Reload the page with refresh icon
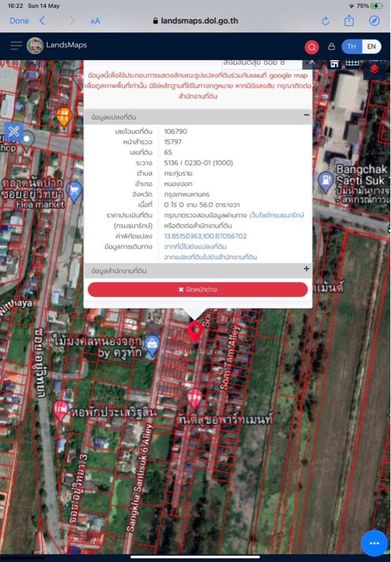The height and width of the screenshot is (562, 391). point(325,21)
